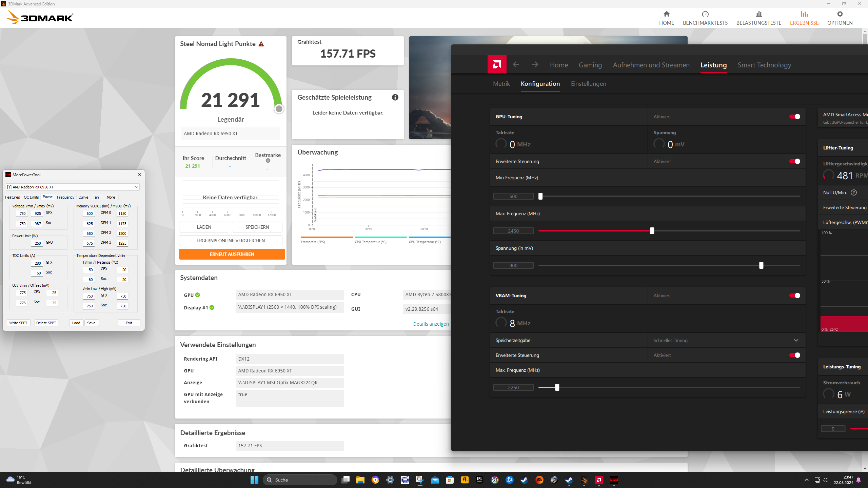Screen dimensions: 868x488
Task: Click the ERNEUT AUSFÜHREN button
Action: 232,254
